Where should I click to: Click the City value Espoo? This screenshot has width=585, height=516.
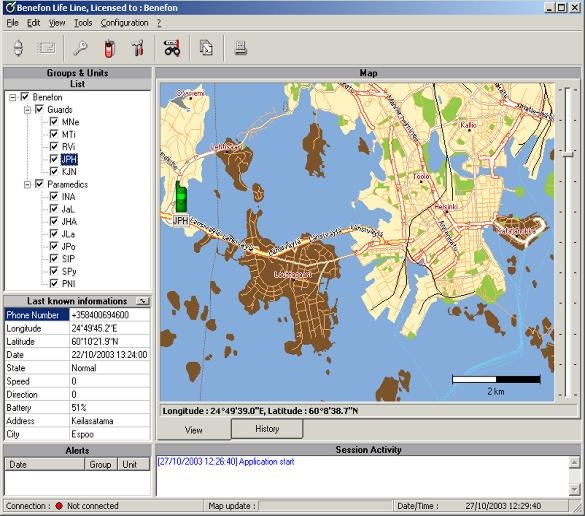tap(82, 434)
